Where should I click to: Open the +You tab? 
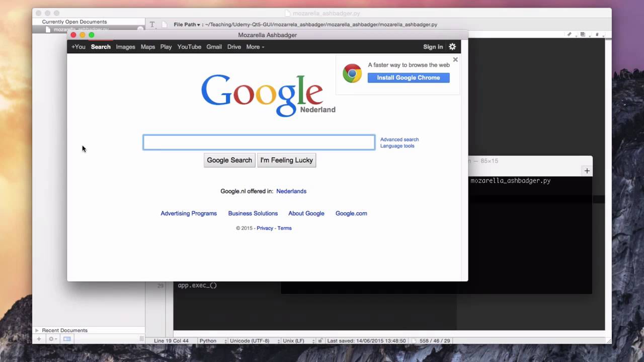78,47
